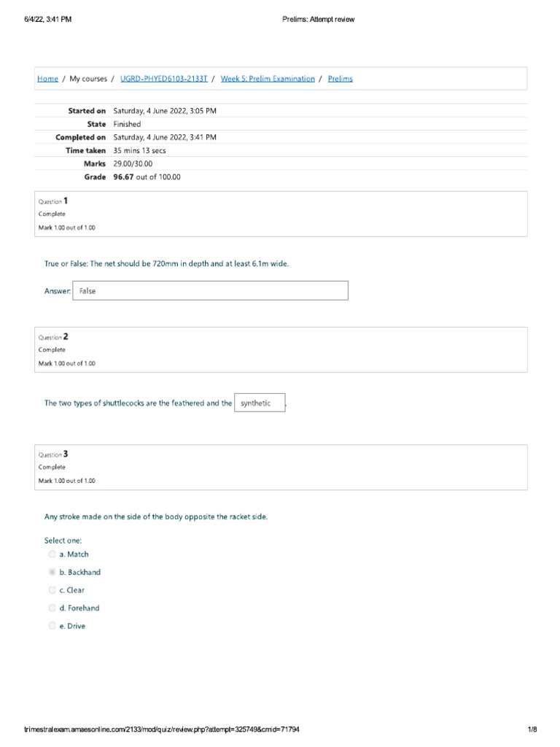Select radio option d. Forehand
Image resolution: width=560 pixels, height=747 pixels.
coord(52,608)
